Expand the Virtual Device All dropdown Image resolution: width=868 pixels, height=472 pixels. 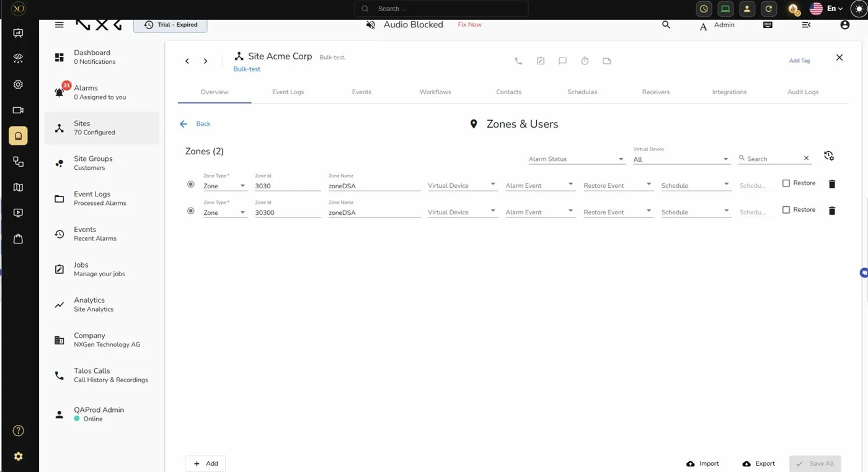(x=680, y=159)
